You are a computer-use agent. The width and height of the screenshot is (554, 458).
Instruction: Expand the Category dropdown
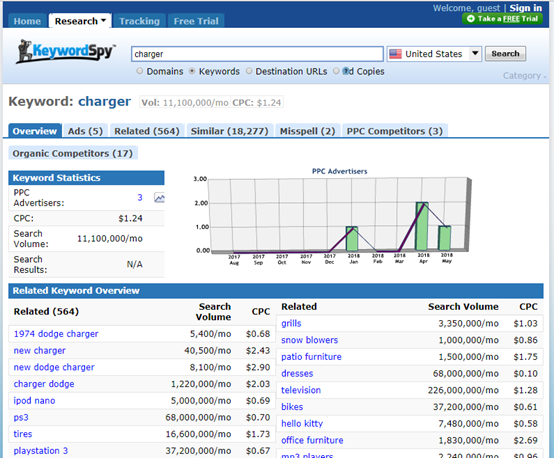coord(524,76)
